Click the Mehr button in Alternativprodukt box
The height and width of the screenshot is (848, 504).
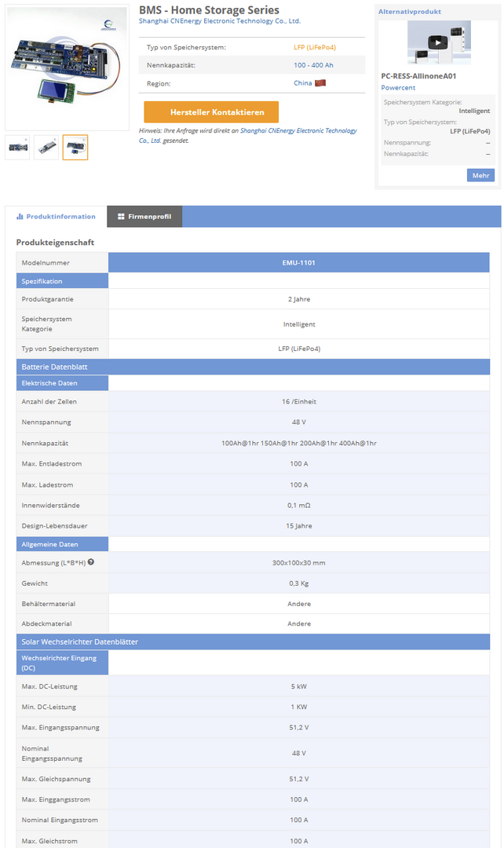(x=480, y=175)
